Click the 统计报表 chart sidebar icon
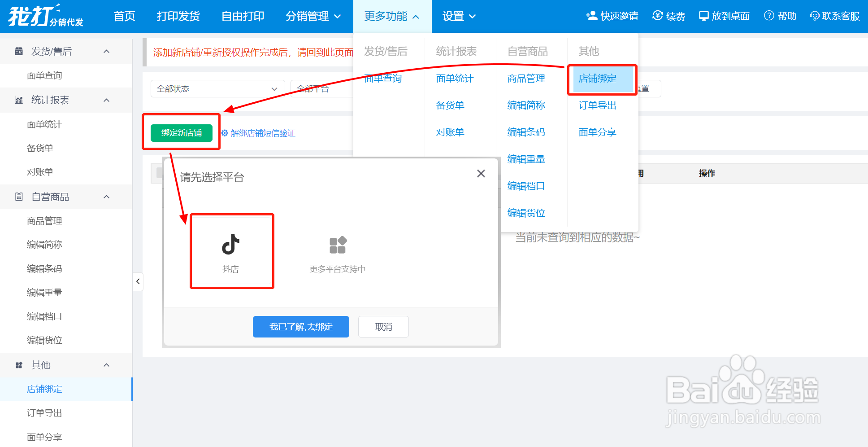Viewport: 868px width, 447px height. click(19, 100)
